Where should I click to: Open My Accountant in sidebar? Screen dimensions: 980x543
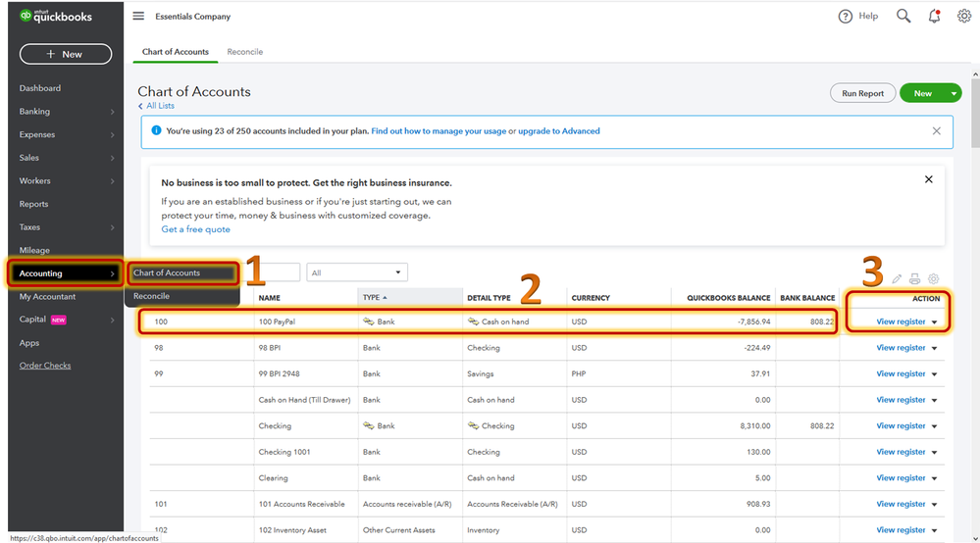[47, 296]
